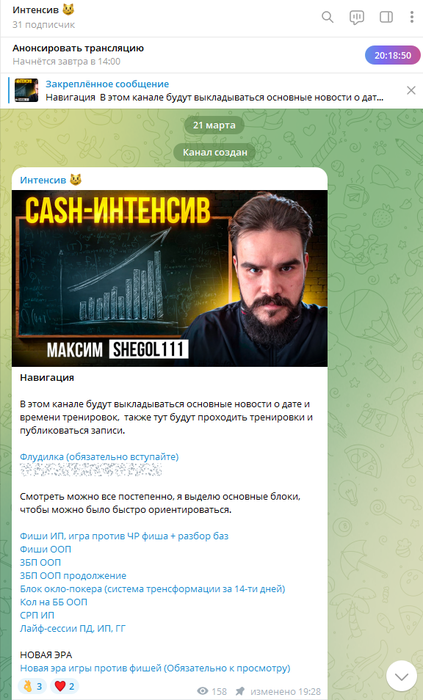This screenshot has height=700, width=423.
Task: Open the channel search magnifier icon
Action: [328, 17]
